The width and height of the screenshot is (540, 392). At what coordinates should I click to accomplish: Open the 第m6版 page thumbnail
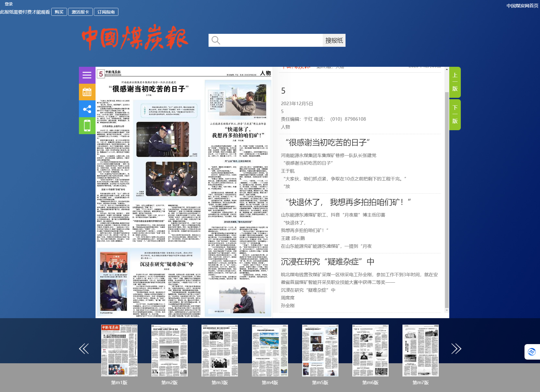370,350
